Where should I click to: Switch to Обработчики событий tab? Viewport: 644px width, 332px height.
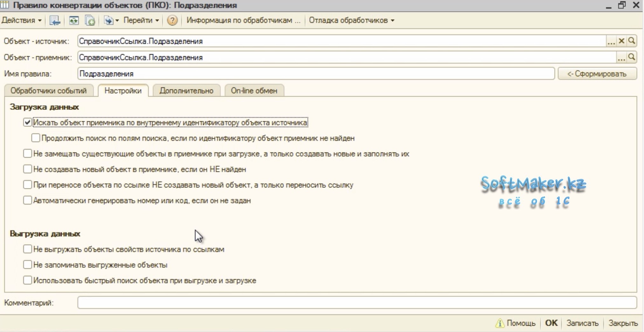point(49,91)
